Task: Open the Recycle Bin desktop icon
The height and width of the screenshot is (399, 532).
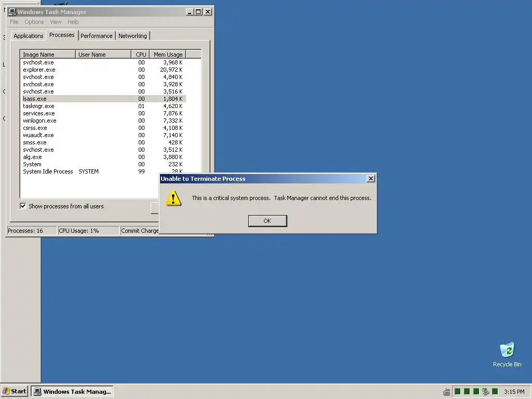Action: 507,354
